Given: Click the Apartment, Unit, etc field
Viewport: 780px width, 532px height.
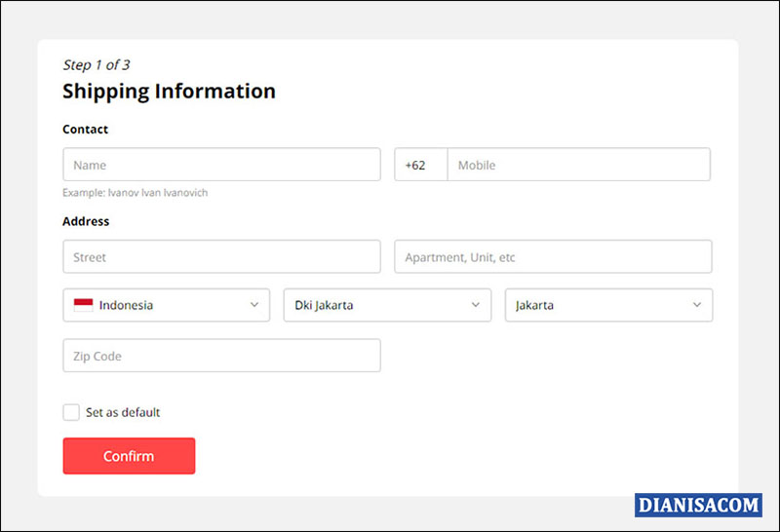Looking at the screenshot, I should point(553,257).
